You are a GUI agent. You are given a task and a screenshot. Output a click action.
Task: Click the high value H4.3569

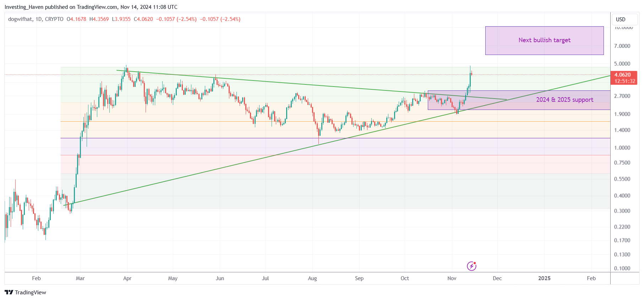click(99, 19)
